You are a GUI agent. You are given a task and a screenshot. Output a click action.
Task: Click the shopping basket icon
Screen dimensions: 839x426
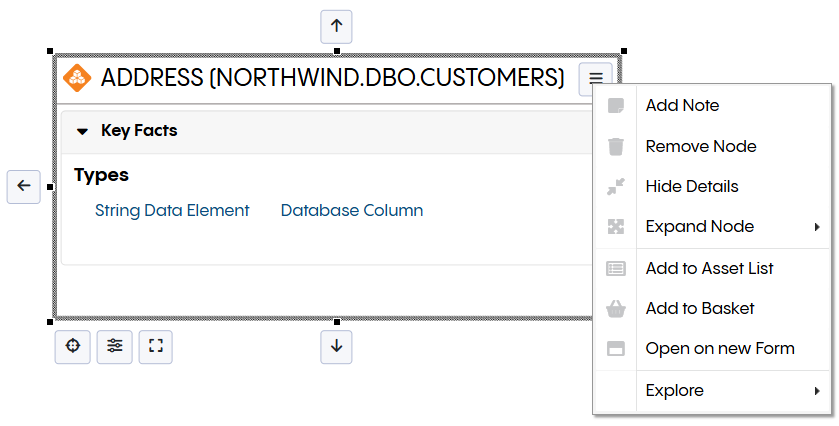coord(616,308)
